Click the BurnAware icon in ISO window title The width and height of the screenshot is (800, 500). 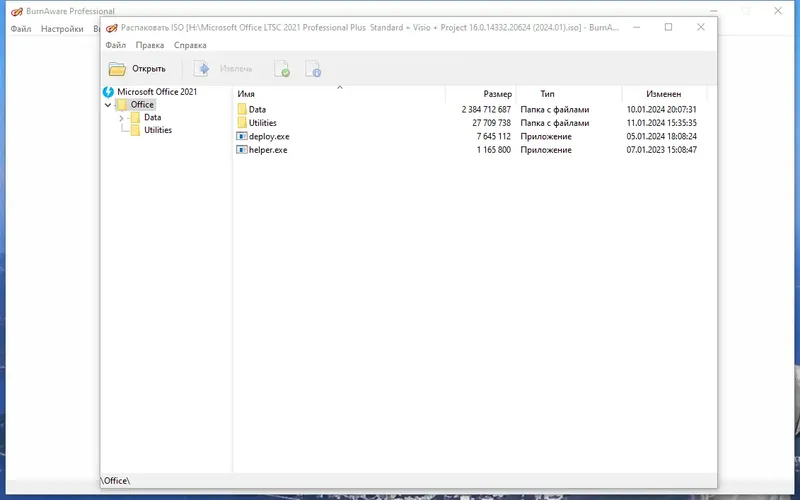click(x=111, y=28)
